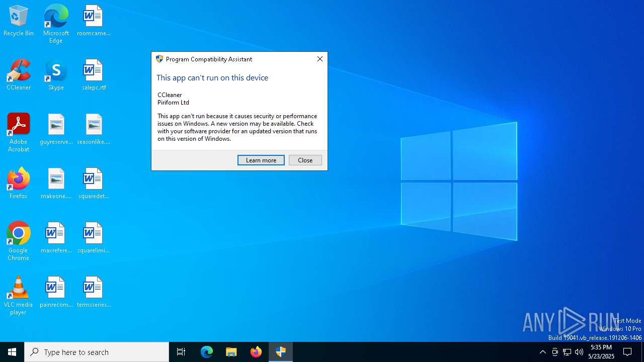Image resolution: width=644 pixels, height=362 pixels.
Task: Launch Microsoft Edge from the desktop
Action: click(56, 24)
